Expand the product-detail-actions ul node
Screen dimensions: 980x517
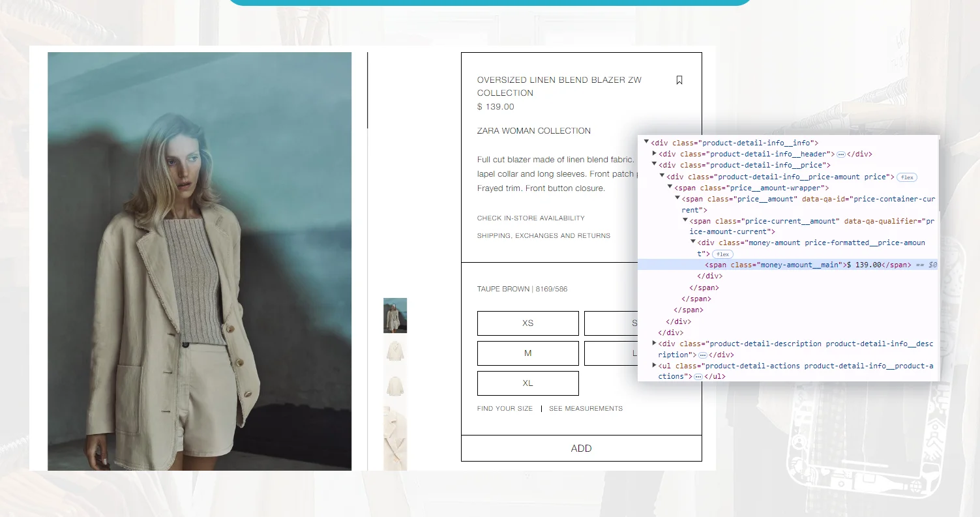click(654, 366)
